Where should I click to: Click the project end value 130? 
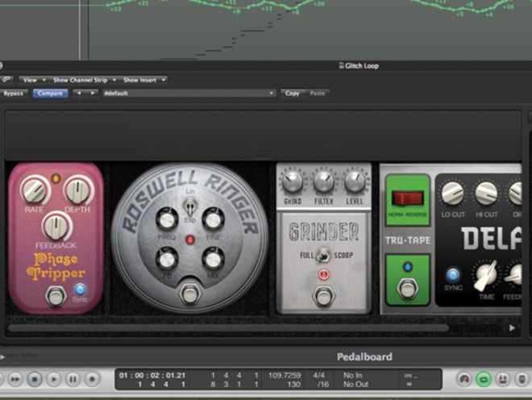pyautogui.click(x=294, y=385)
